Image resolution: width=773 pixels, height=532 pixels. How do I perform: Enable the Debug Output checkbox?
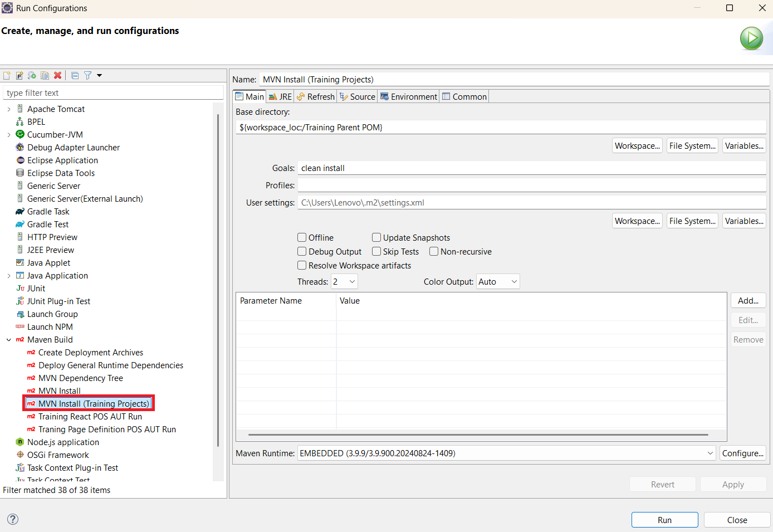(302, 251)
